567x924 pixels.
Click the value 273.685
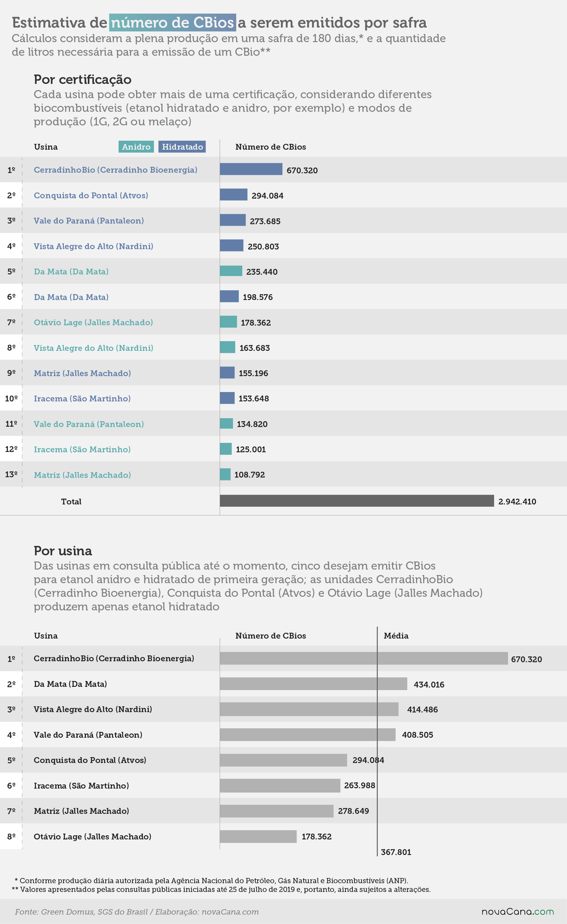click(x=265, y=221)
